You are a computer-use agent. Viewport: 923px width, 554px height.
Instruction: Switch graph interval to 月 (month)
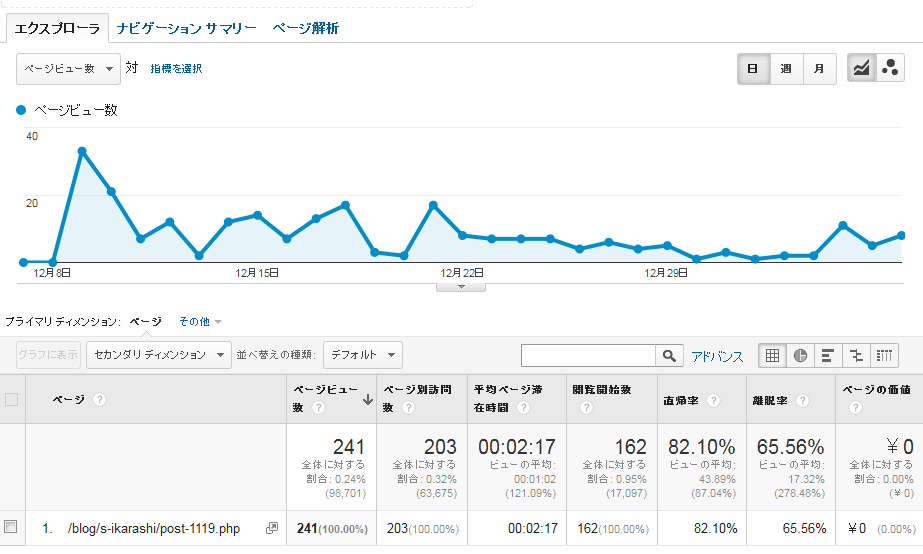tap(819, 68)
